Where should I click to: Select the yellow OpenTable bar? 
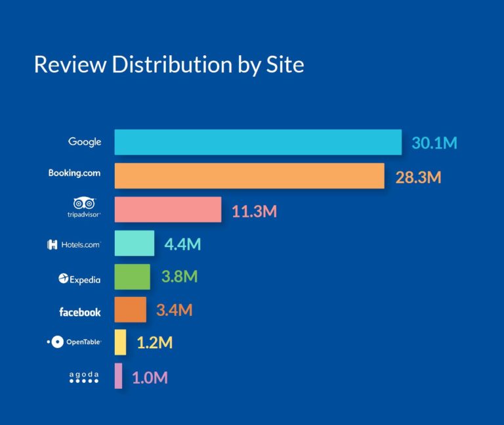[120, 342]
